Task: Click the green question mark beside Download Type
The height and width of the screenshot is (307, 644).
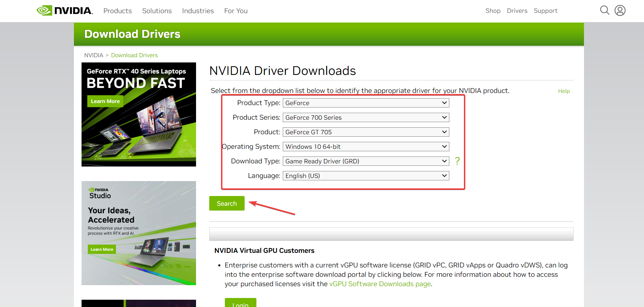Action: [457, 161]
